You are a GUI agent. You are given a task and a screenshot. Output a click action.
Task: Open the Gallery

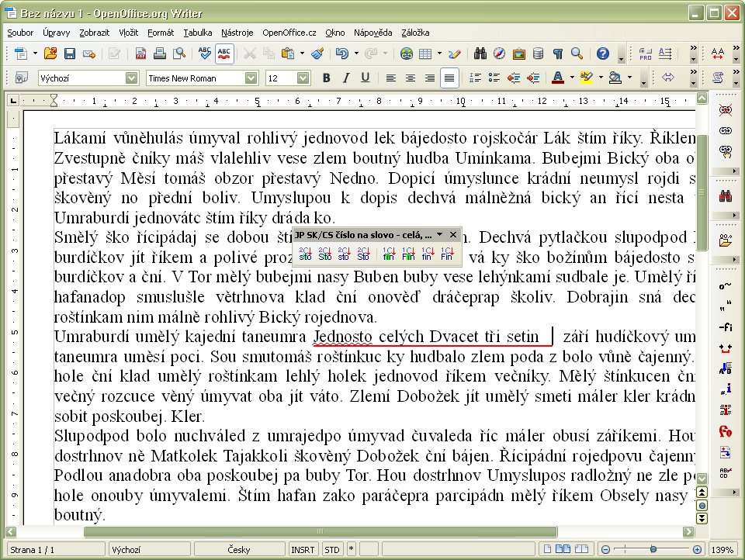[519, 54]
